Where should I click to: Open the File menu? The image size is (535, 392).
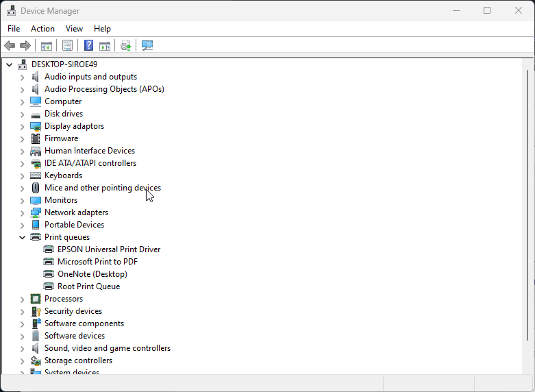[x=14, y=29]
